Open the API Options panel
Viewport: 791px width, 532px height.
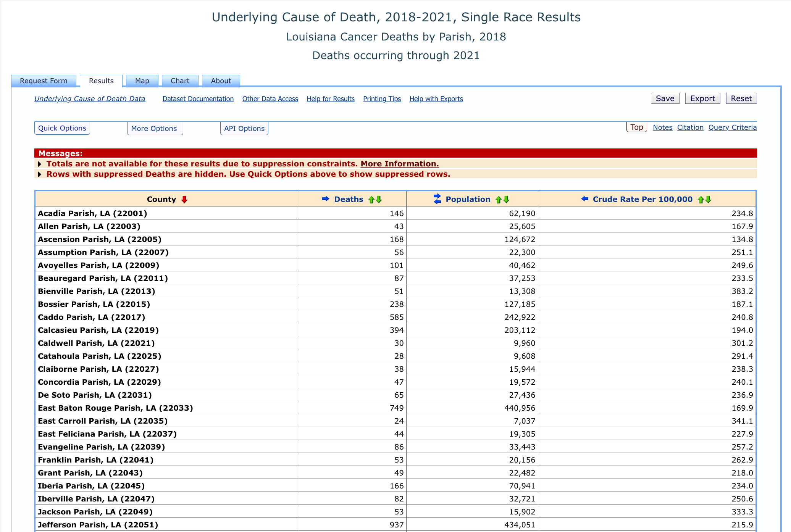[x=244, y=128]
